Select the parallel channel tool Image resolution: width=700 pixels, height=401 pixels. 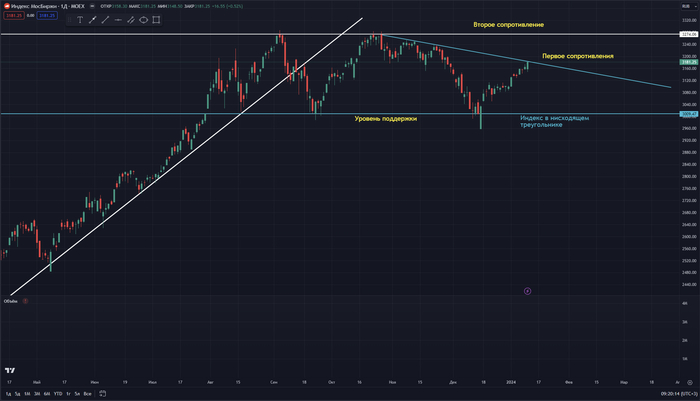pyautogui.click(x=131, y=20)
